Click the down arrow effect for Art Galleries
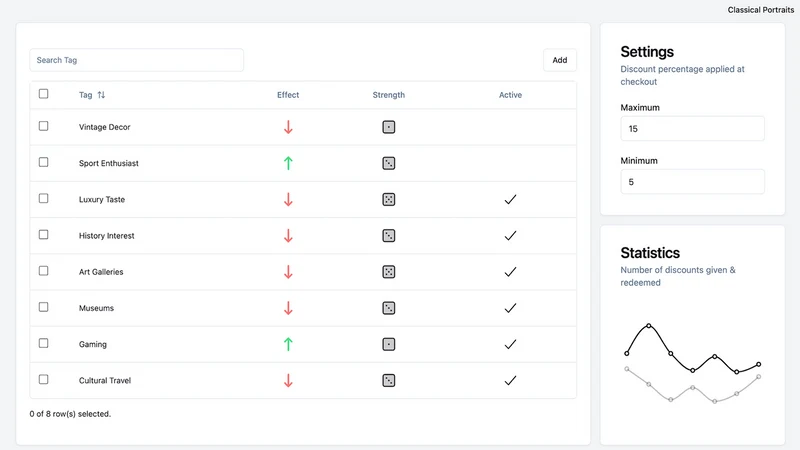 [x=288, y=272]
